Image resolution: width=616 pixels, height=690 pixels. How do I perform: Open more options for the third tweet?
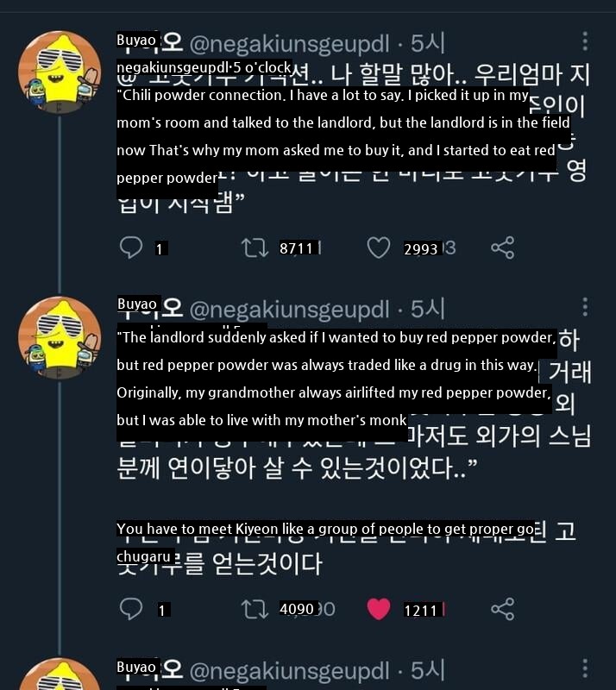click(x=586, y=668)
